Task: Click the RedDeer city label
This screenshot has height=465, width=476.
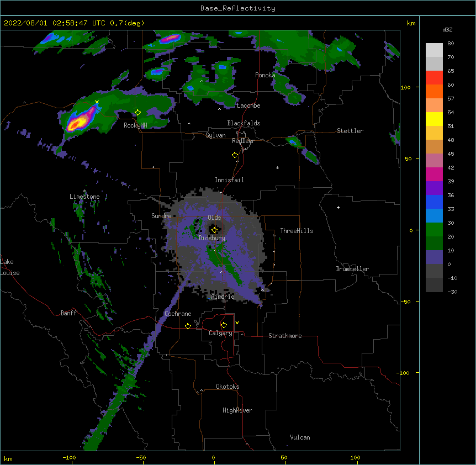Action: pyautogui.click(x=243, y=141)
